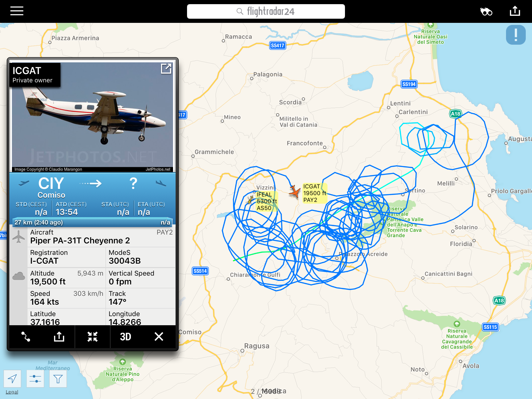
Task: Show flight route with the route icon
Action: (26, 337)
